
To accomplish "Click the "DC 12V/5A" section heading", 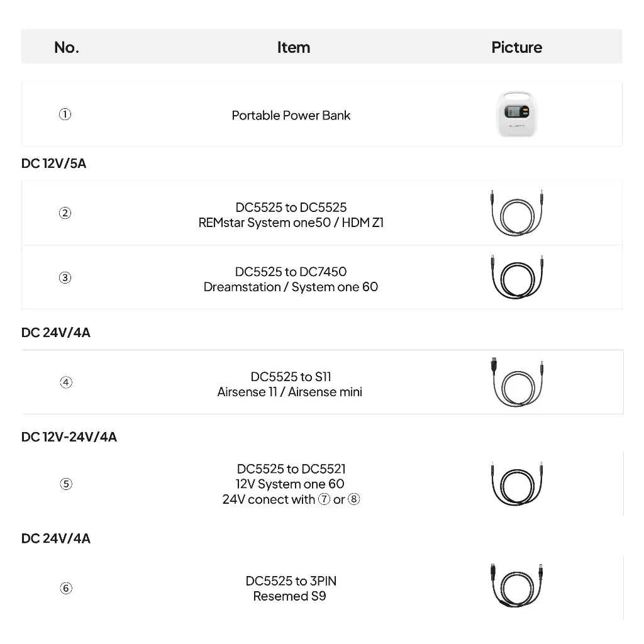I will tap(54, 164).
